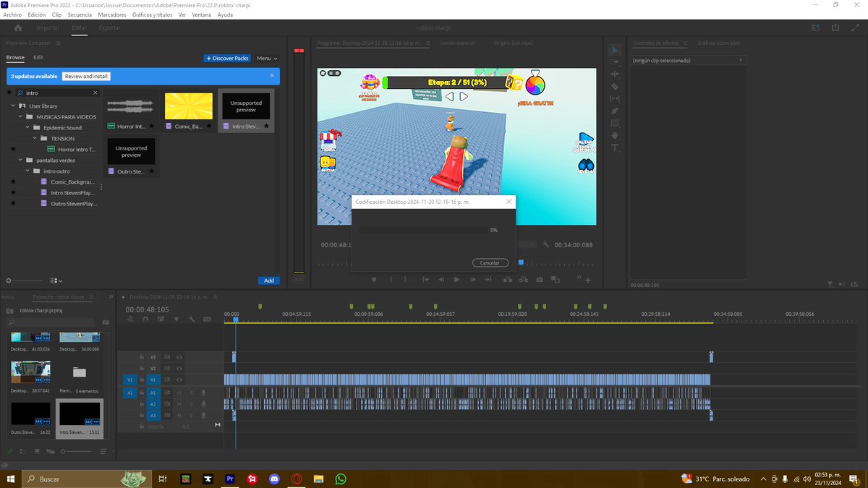
Task: Select the Rectangle tool
Action: point(615,123)
